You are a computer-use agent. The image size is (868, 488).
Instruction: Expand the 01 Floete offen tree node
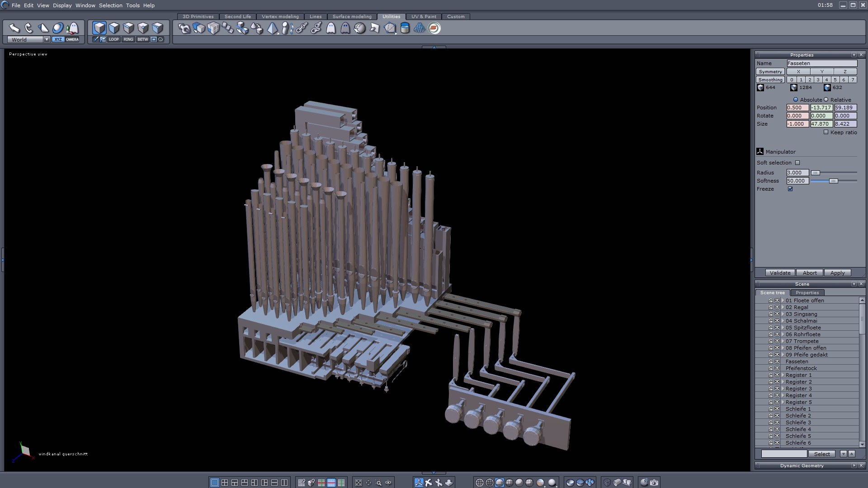(x=783, y=300)
